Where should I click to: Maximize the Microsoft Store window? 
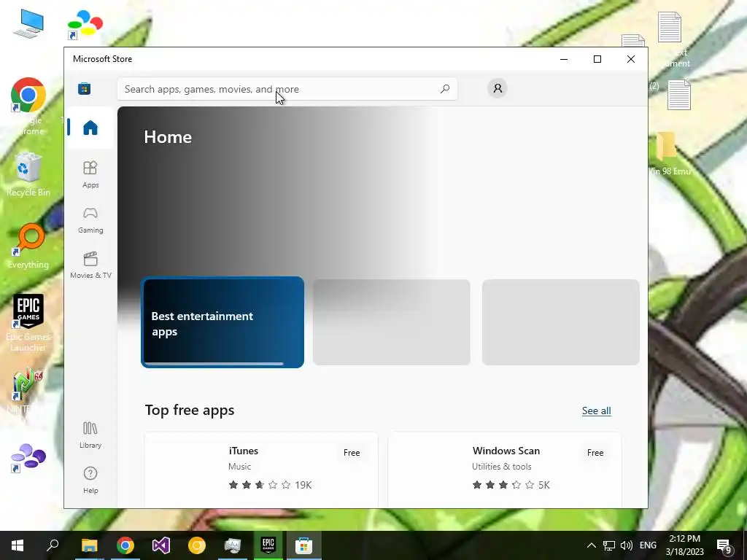597,59
